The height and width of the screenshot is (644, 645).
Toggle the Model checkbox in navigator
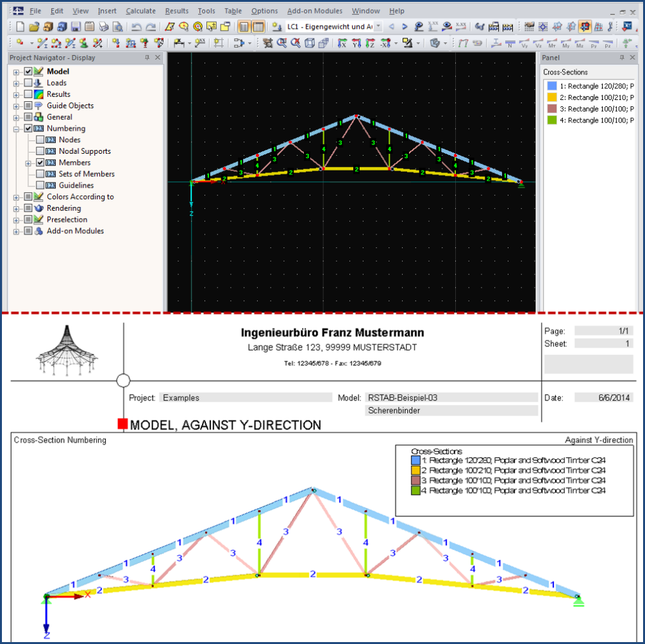(28, 72)
